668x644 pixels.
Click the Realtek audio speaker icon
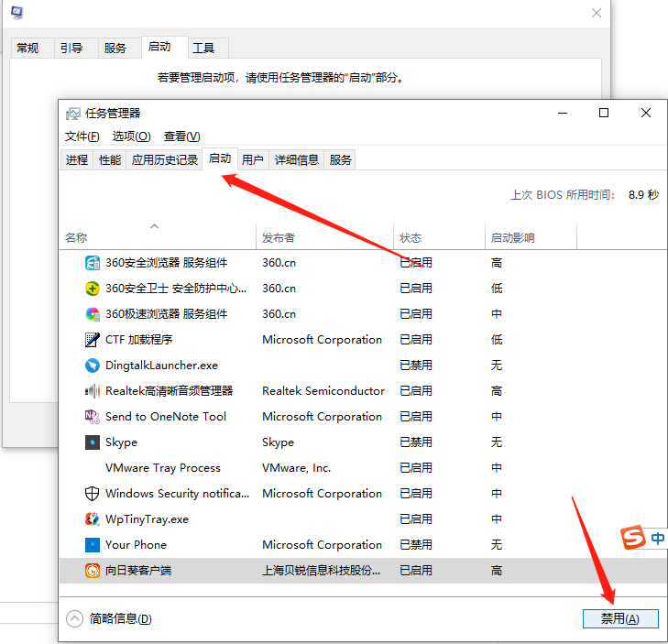pyautogui.click(x=92, y=390)
